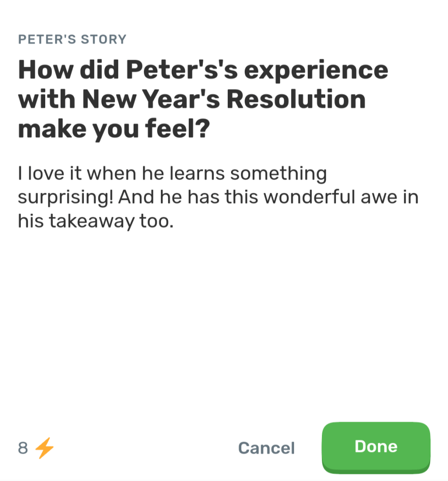This screenshot has width=448, height=481.
Task: Click the word "surprising!" in the response
Action: pos(65,197)
